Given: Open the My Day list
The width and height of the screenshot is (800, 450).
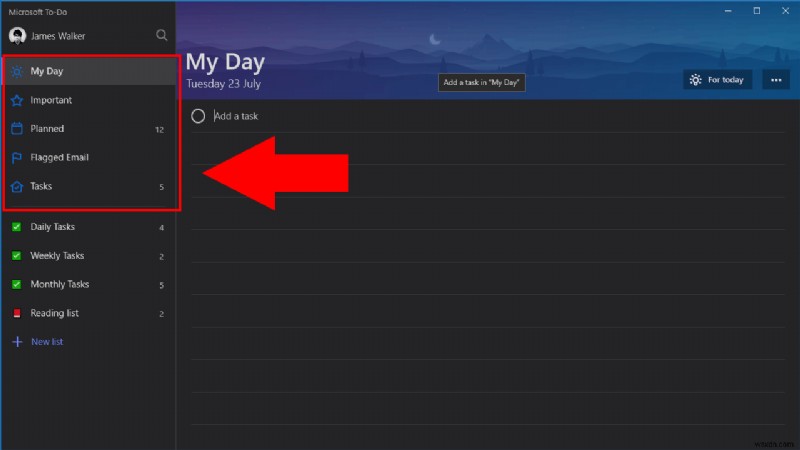Looking at the screenshot, I should click(90, 71).
